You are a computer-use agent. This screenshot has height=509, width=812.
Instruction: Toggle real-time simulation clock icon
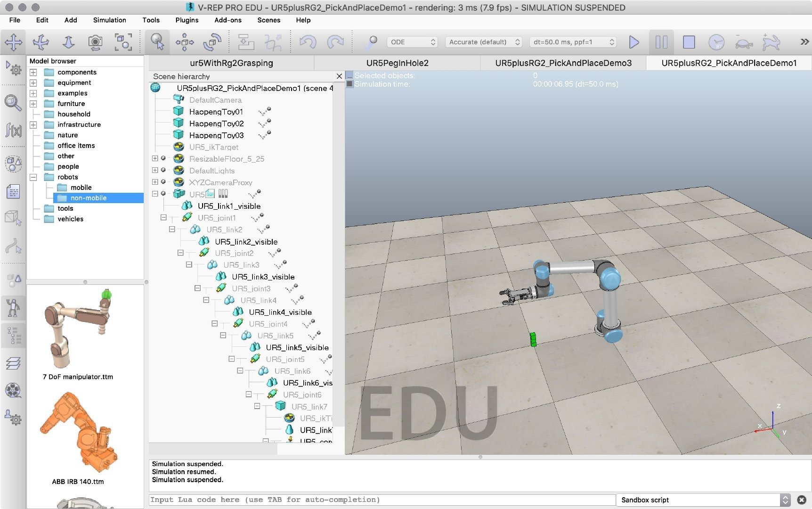click(x=716, y=42)
